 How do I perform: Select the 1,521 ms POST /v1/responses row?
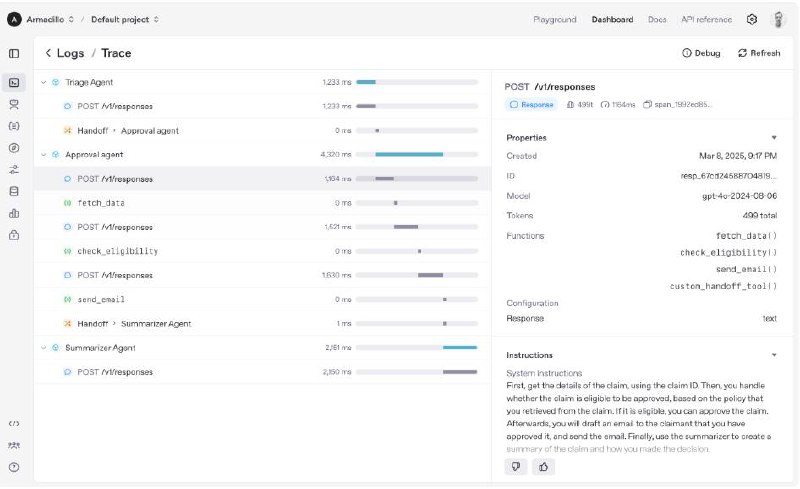pos(262,227)
